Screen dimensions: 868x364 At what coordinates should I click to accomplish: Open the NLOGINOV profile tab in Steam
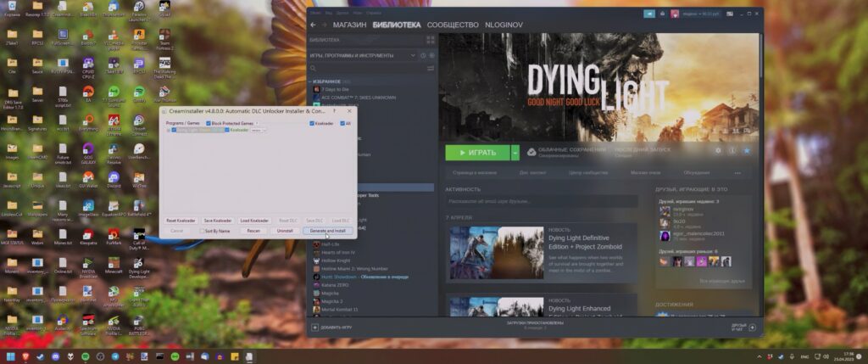tap(504, 25)
